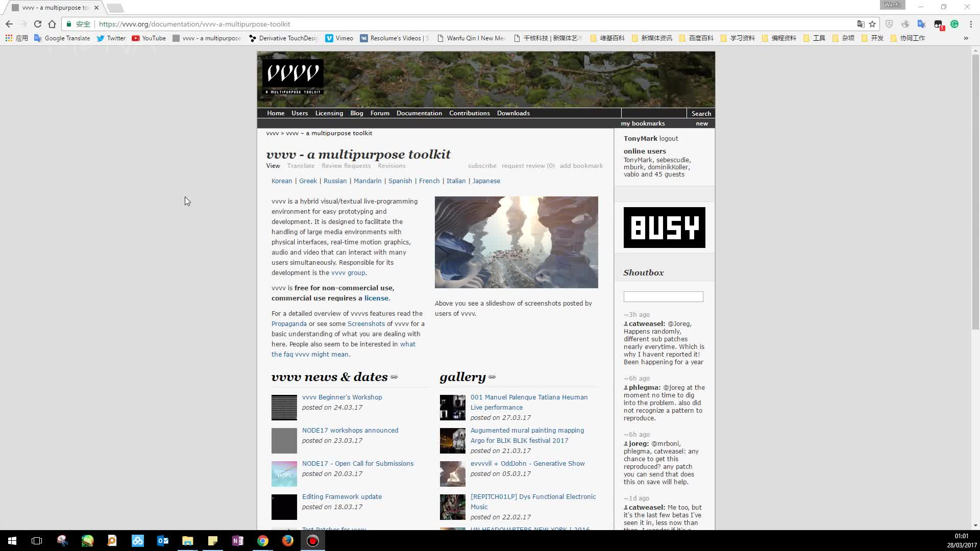Open the 学习资料 bookmark folder

pyautogui.click(x=737, y=38)
